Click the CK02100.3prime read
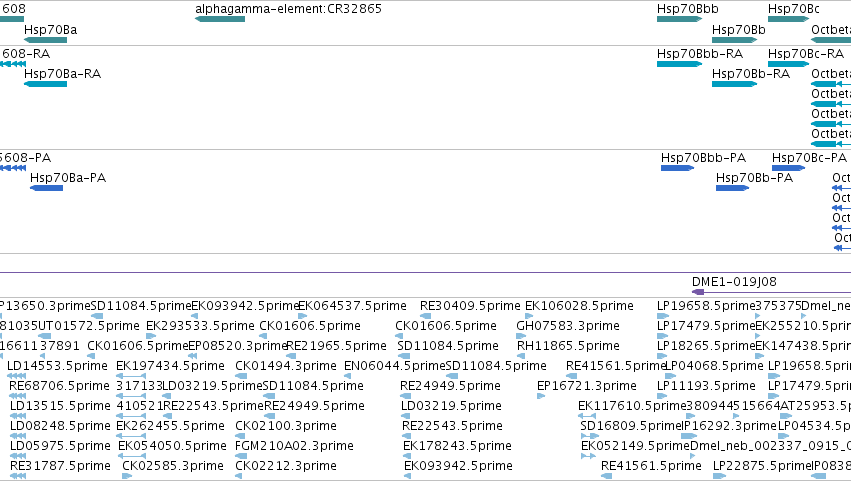This screenshot has width=851, height=481. click(241, 436)
